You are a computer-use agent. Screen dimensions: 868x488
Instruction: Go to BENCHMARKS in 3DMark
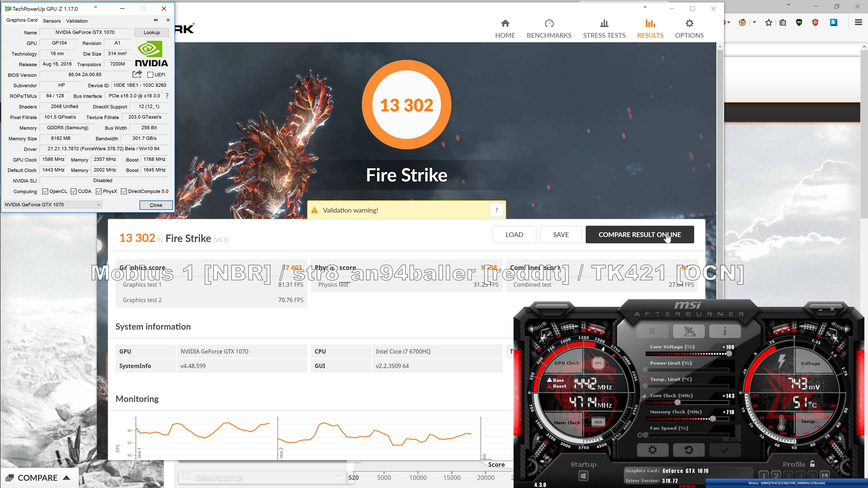coord(549,29)
